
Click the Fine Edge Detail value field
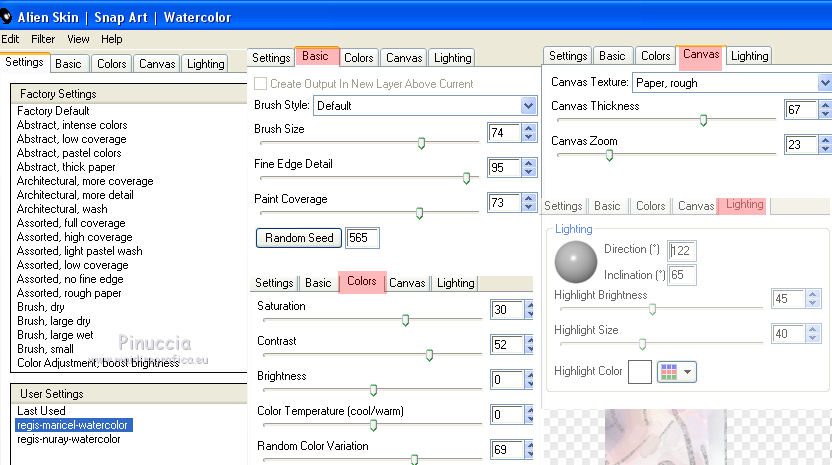pyautogui.click(x=504, y=168)
